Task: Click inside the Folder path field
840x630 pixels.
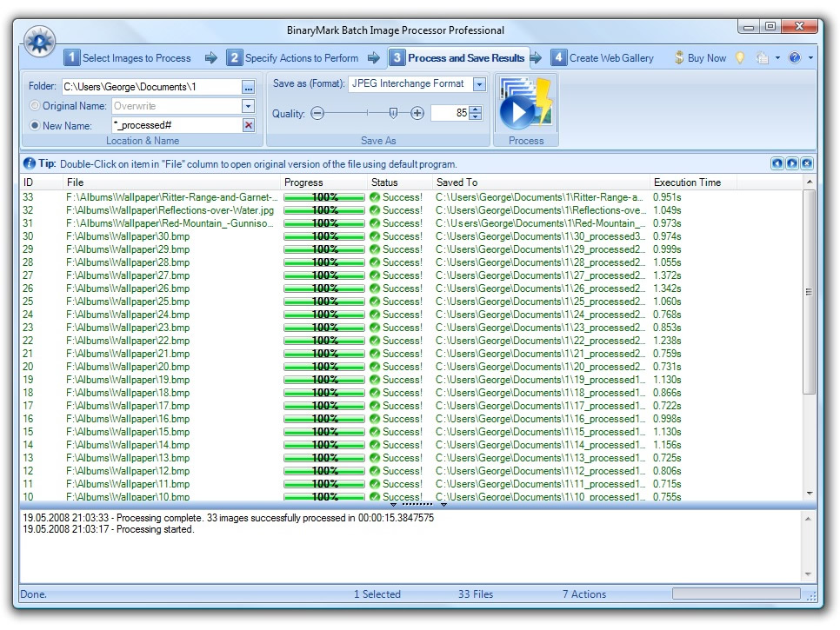Action: pyautogui.click(x=151, y=87)
